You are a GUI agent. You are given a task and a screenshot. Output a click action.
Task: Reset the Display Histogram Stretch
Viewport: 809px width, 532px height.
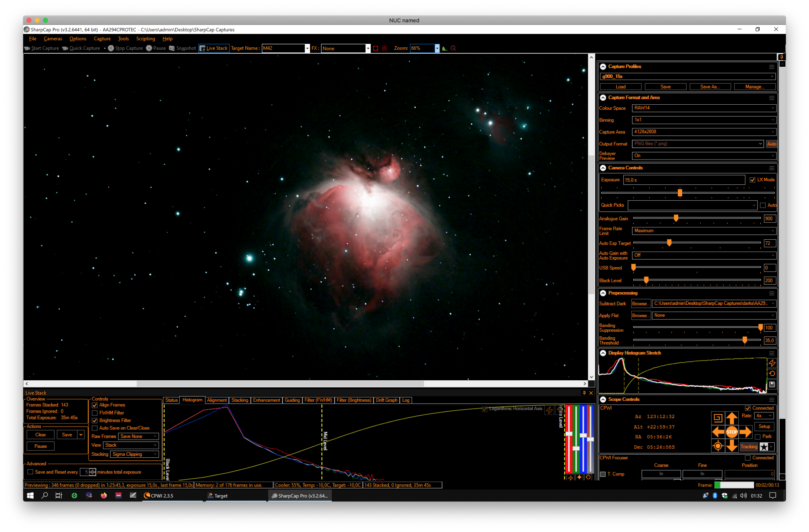click(x=772, y=374)
